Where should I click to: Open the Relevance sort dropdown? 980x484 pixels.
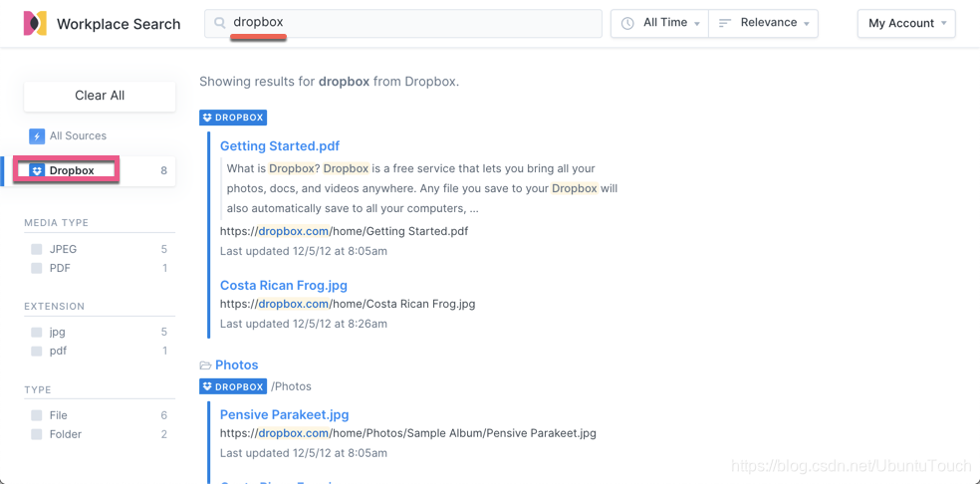point(763,23)
